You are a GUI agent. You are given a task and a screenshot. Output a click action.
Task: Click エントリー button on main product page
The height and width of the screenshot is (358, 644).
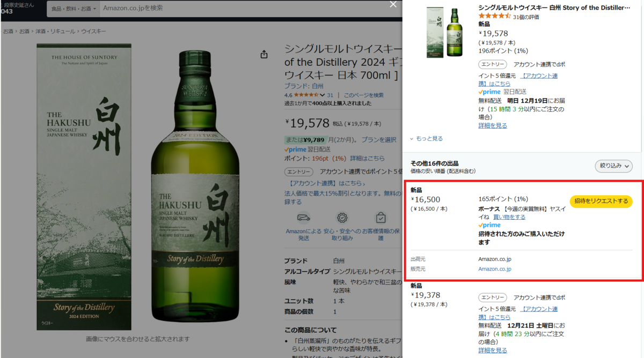coord(298,172)
